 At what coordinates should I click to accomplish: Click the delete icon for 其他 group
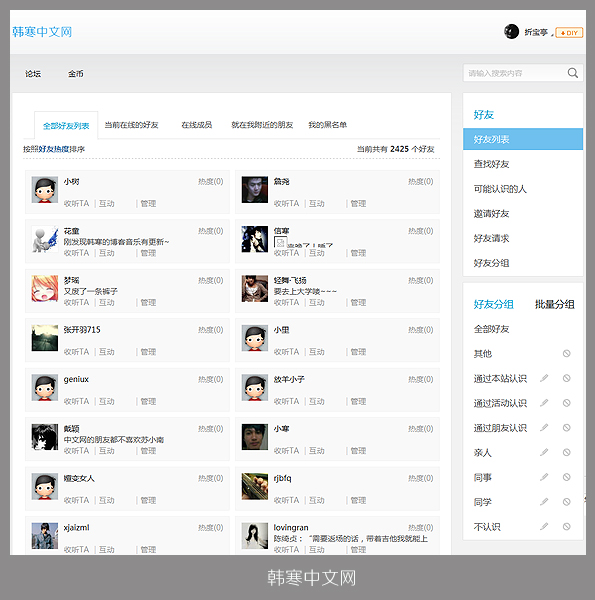point(567,354)
